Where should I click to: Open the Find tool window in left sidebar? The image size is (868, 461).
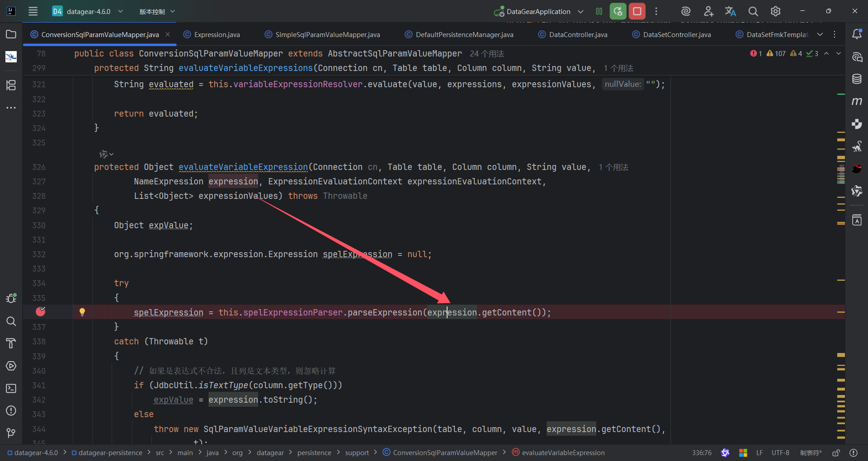coord(11,321)
